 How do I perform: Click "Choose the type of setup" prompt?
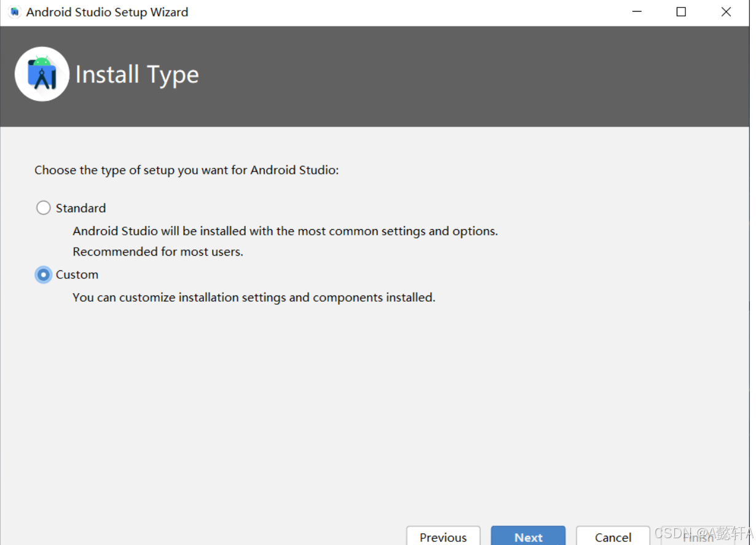tap(187, 170)
